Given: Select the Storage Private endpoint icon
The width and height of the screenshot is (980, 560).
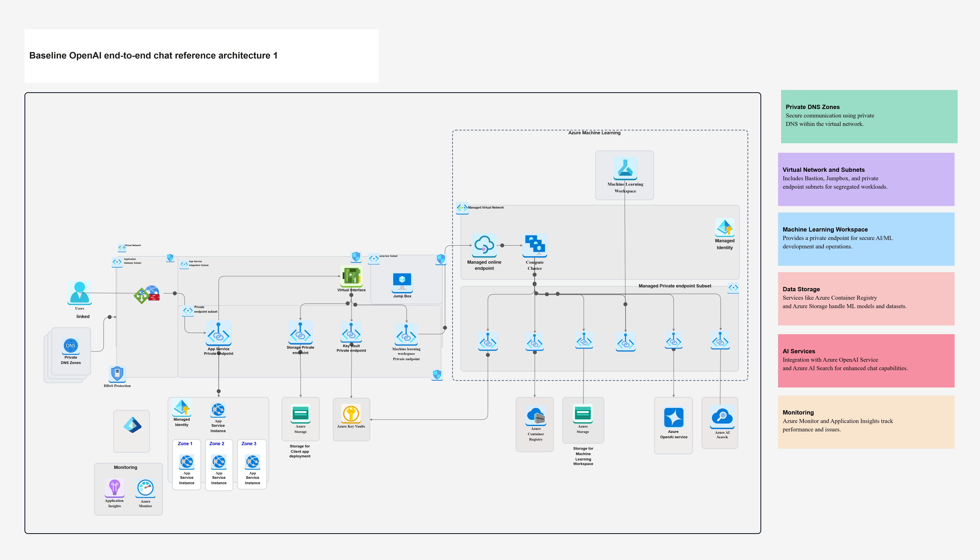Looking at the screenshot, I should click(300, 333).
